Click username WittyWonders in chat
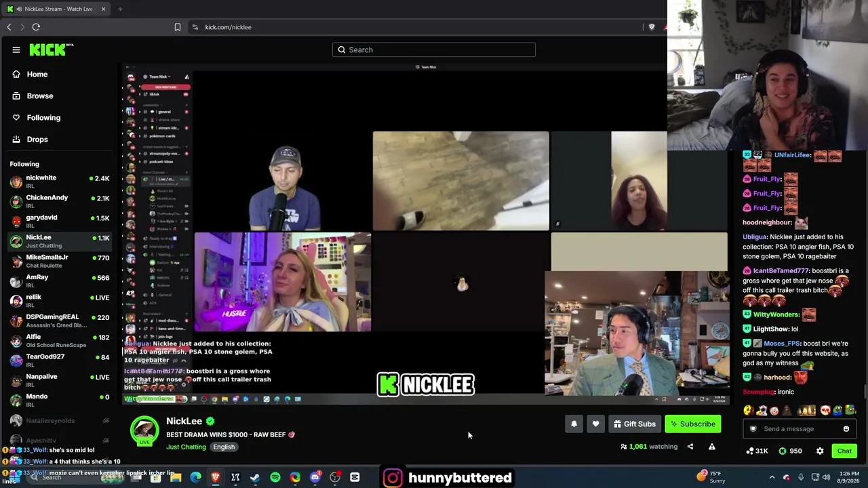Screen dimensions: 868x488 pyautogui.click(x=776, y=314)
